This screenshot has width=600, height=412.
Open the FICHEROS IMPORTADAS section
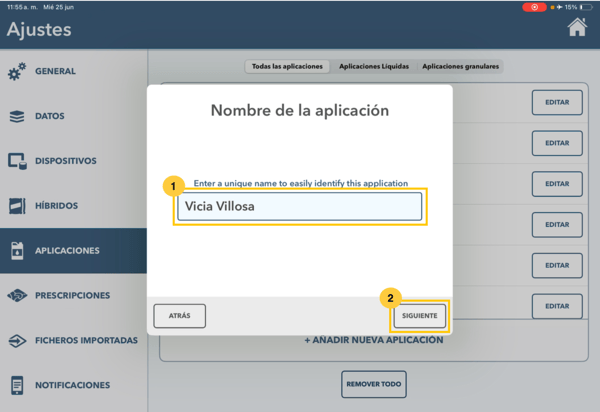[x=73, y=340]
